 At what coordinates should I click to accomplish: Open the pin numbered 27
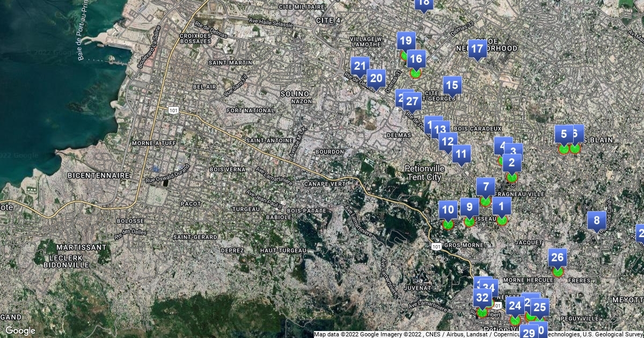[413, 101]
